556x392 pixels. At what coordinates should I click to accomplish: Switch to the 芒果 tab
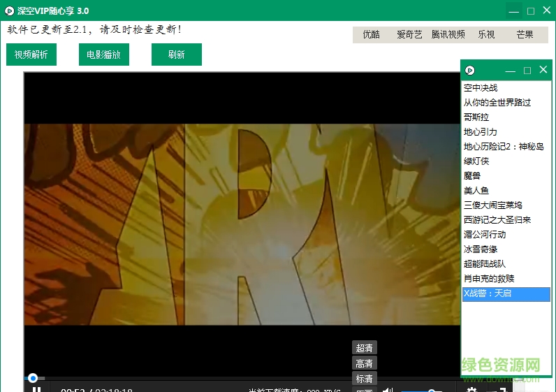[525, 34]
